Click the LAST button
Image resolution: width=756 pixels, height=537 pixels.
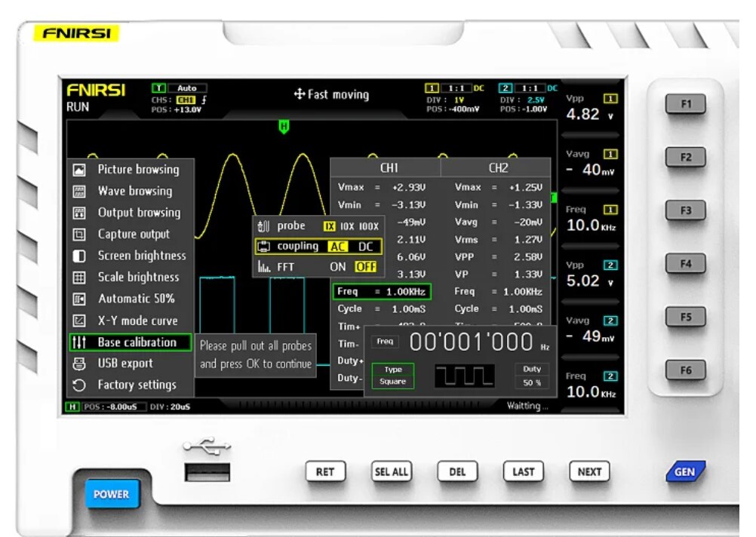[524, 471]
